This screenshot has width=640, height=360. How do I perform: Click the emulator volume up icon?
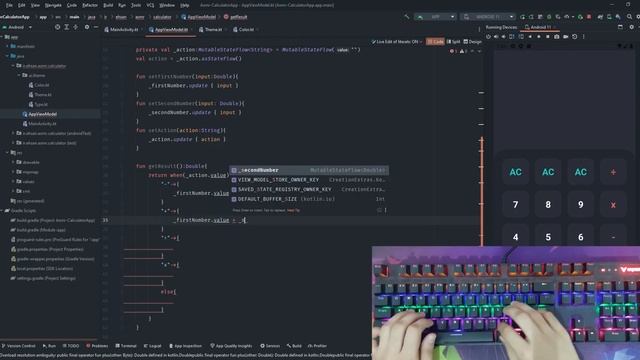click(496, 37)
